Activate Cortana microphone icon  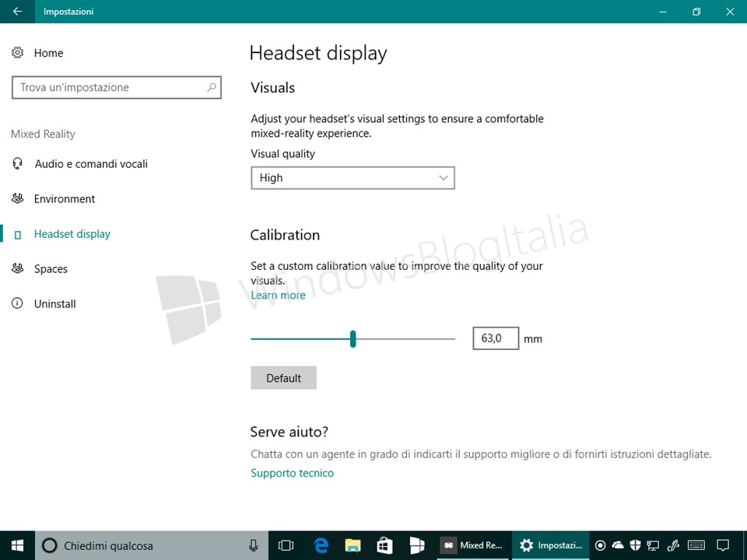[x=254, y=546]
